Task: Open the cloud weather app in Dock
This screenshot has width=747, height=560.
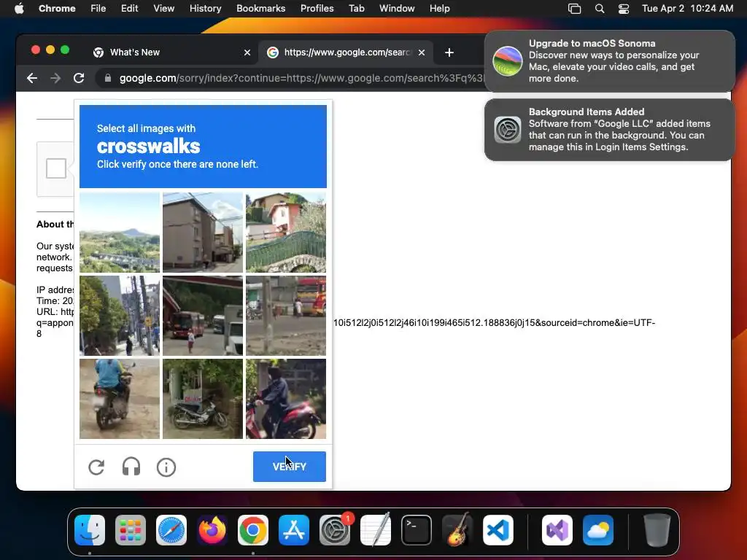Action: point(598,530)
